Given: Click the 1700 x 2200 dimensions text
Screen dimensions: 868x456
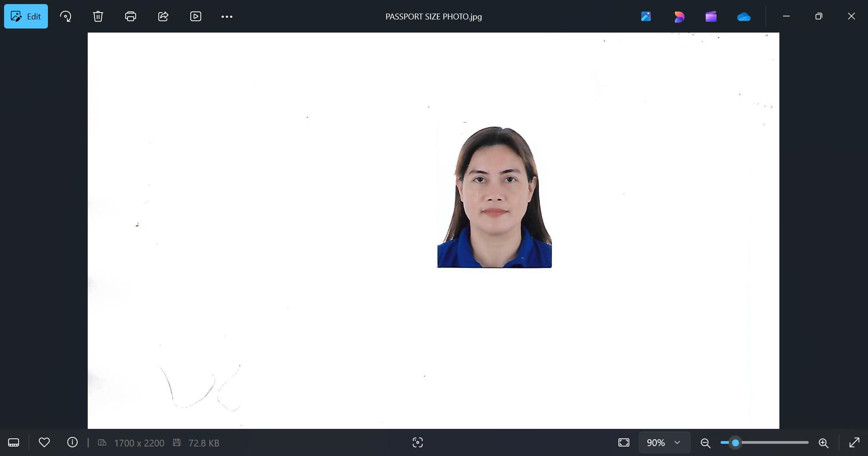Looking at the screenshot, I should pos(139,443).
